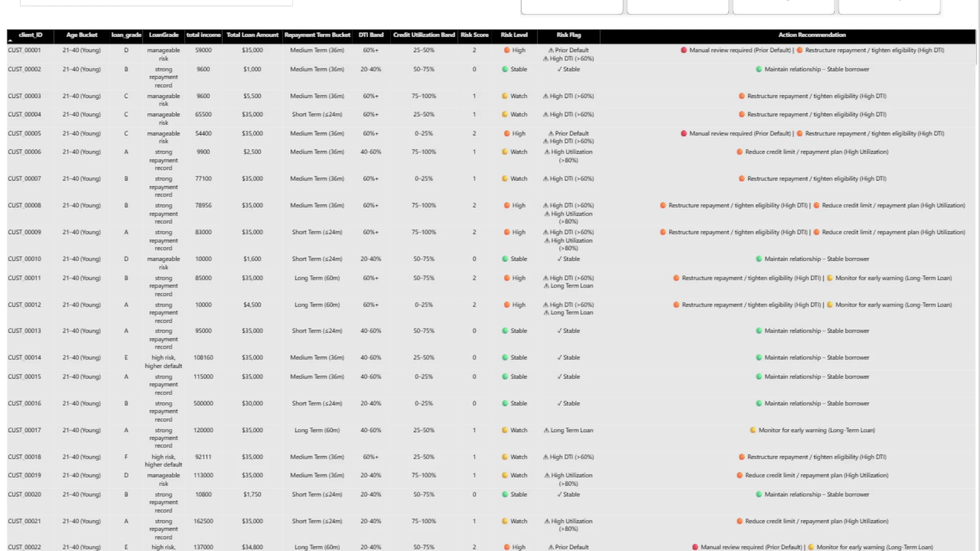This screenshot has height=551, width=980.
Task: Click yellow Monitor early warning dot, CUST_00017 row
Action: coord(753,431)
